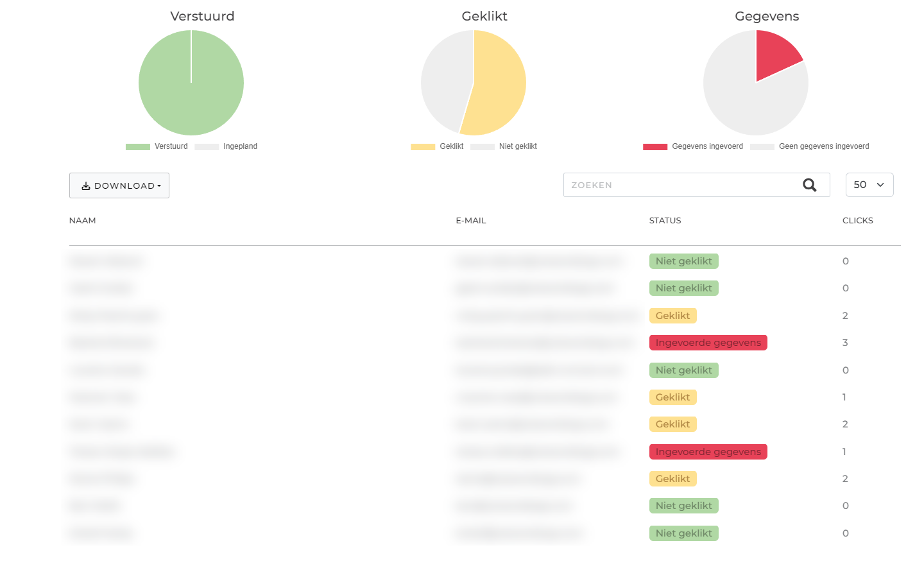The height and width of the screenshot is (568, 924).
Task: Sort the table by the CLICKS column
Action: 858,220
